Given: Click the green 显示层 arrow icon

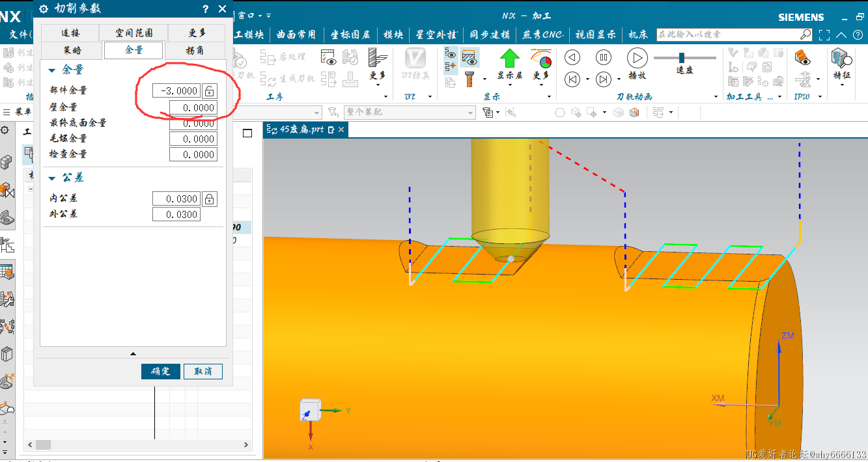Looking at the screenshot, I should [509, 59].
